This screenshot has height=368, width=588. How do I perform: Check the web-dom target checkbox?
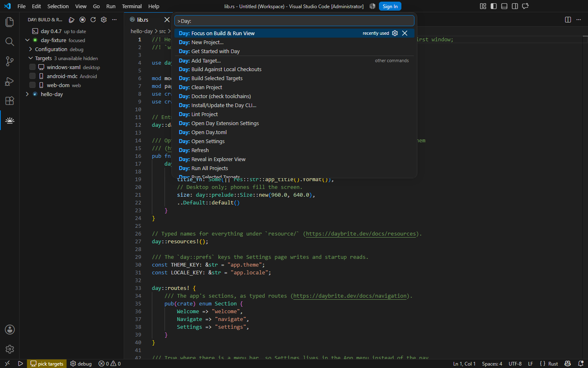(32, 85)
